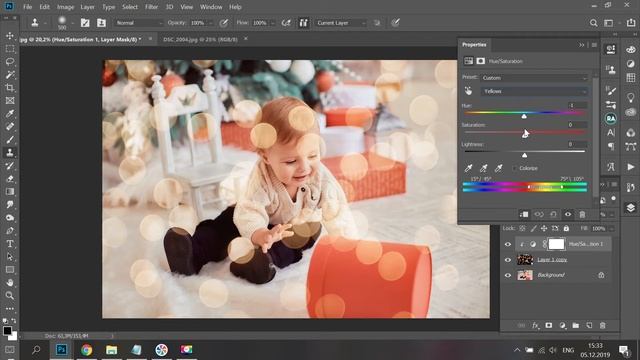Toggle airbrush build-up in options bar
The width and height of the screenshot is (640, 360).
pos(286,23)
